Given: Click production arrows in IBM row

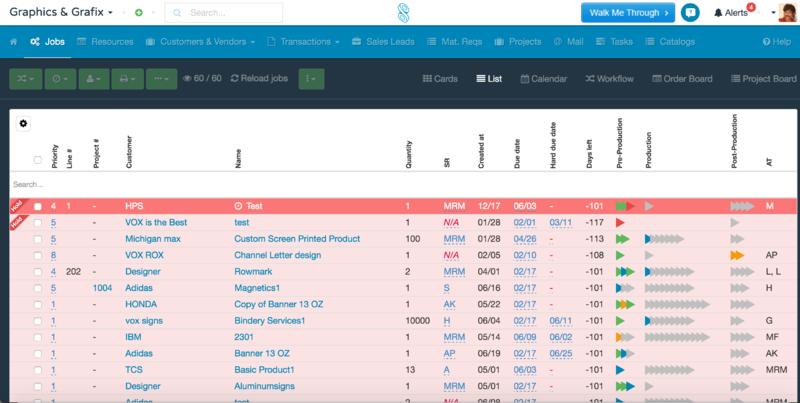Looking at the screenshot, I should tap(677, 337).
